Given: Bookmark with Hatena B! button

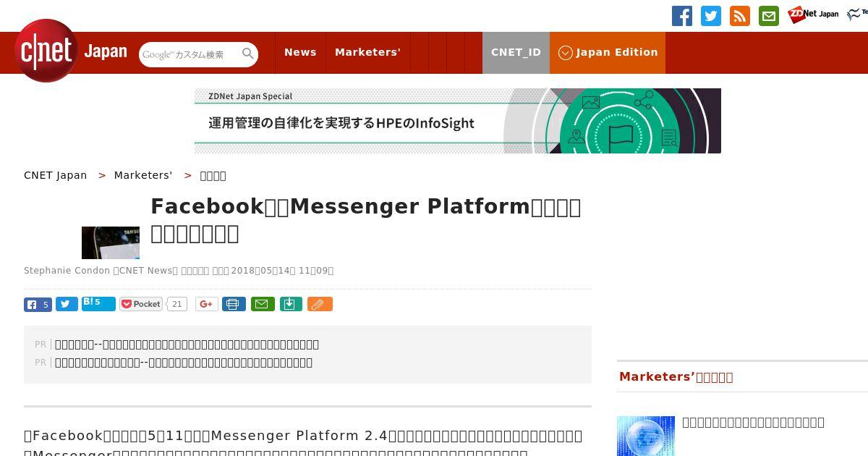Looking at the screenshot, I should tap(98, 303).
